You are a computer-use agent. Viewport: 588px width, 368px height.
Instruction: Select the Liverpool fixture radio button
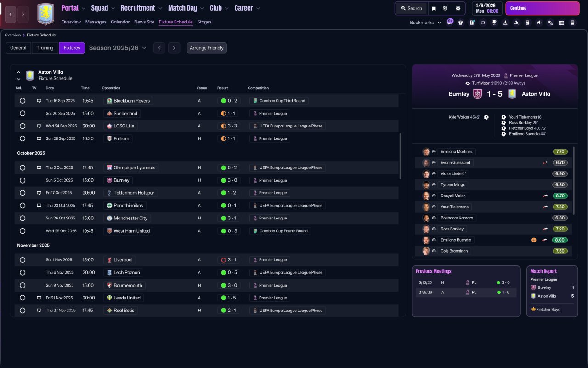(x=23, y=260)
